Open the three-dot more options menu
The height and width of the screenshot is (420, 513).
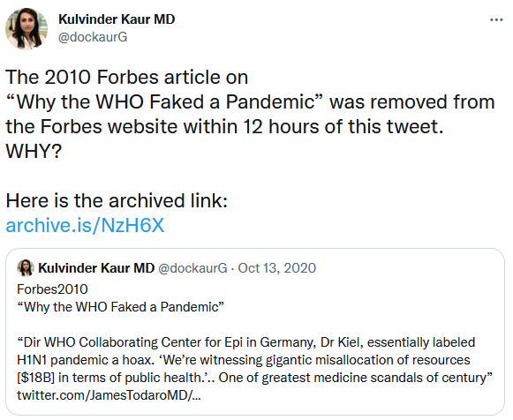tap(496, 20)
